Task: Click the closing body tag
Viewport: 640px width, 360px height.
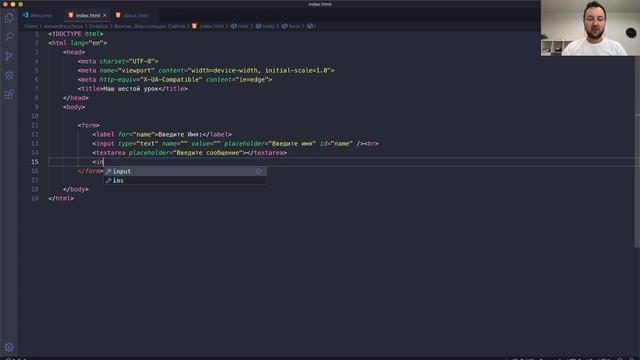Action: pyautogui.click(x=76, y=189)
